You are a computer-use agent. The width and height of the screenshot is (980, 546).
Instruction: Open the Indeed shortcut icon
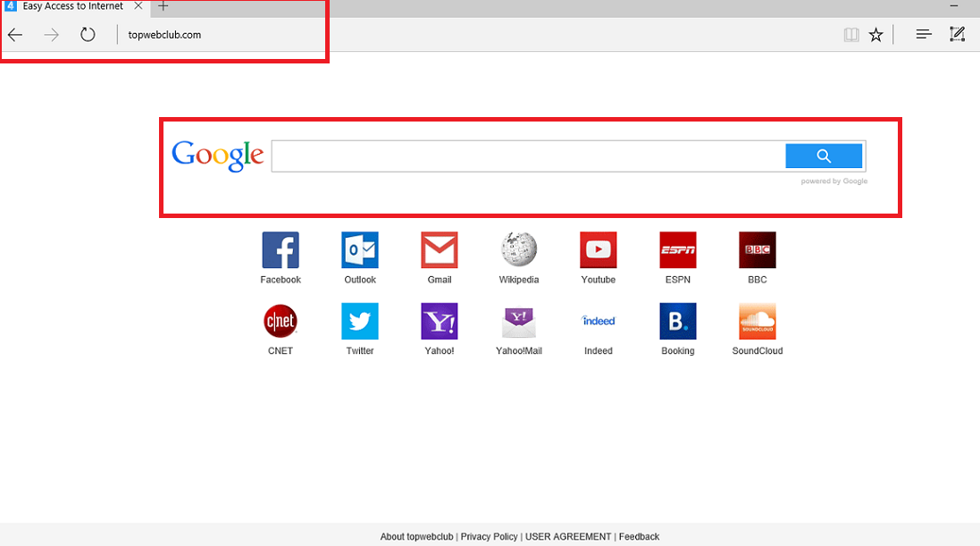click(599, 321)
